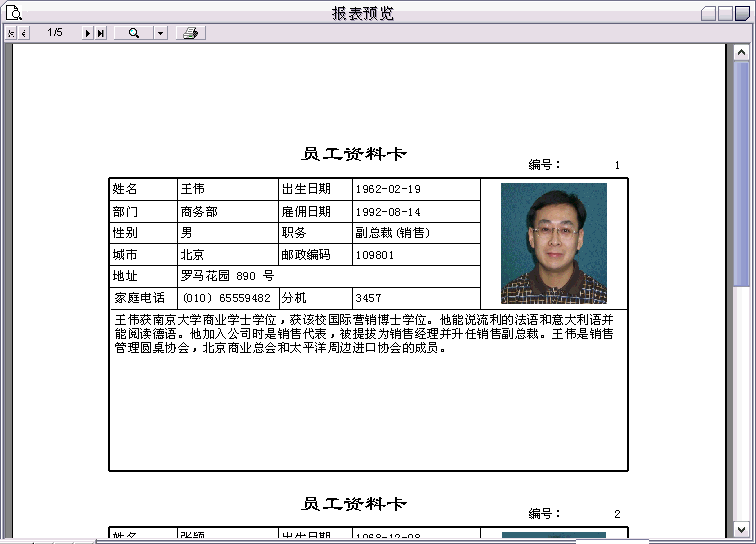Screen dimensions: 756x544
Task: Click the 部门 label
Action: [125, 212]
